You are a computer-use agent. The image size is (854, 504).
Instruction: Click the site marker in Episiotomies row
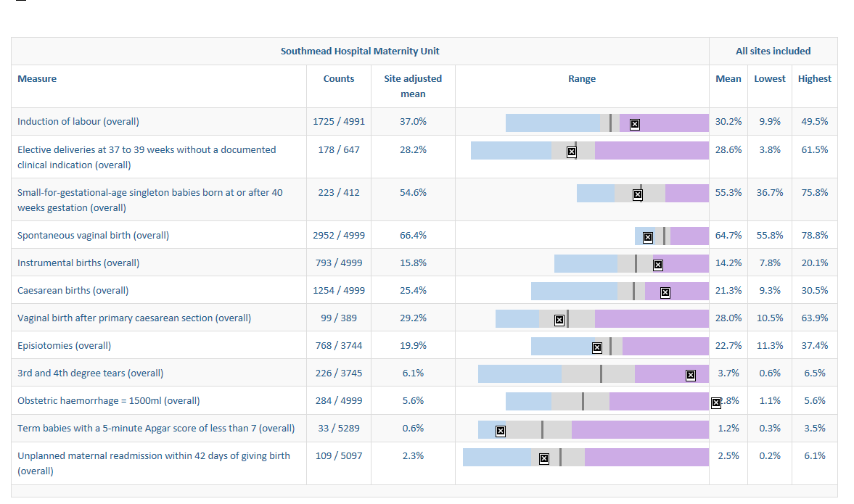(596, 347)
